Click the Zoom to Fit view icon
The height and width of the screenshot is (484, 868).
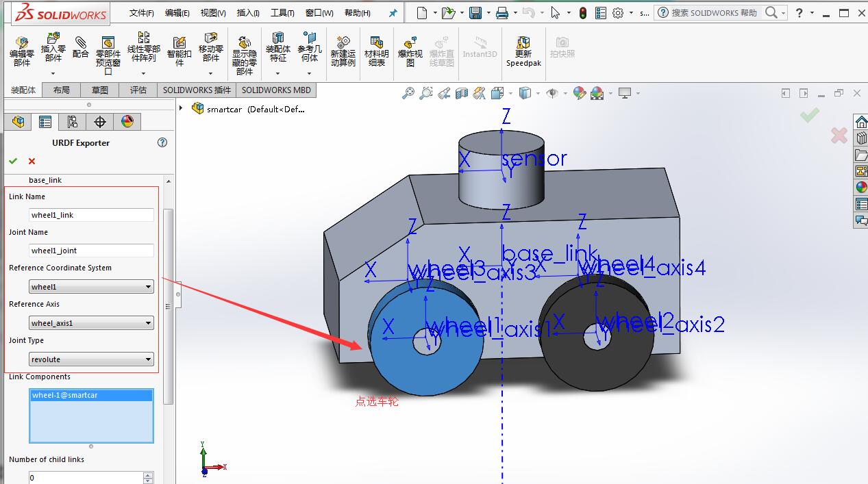click(x=408, y=93)
